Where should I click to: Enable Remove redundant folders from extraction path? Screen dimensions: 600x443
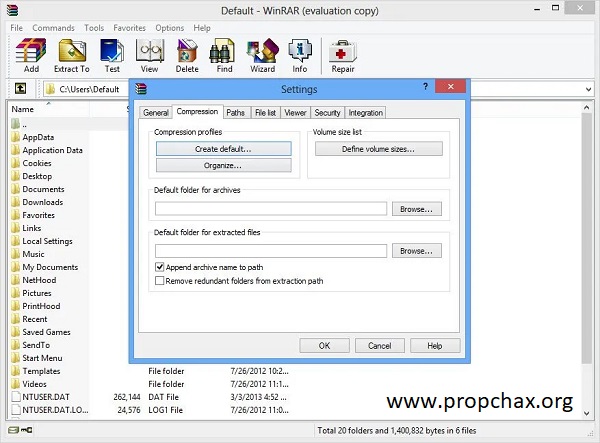click(160, 281)
